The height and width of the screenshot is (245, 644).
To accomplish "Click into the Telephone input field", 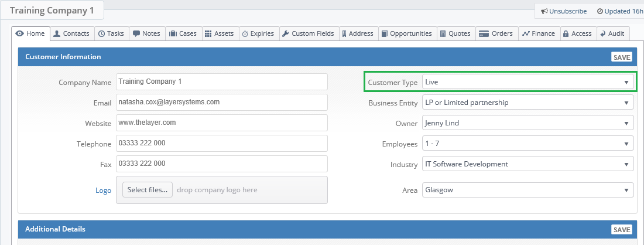I will [x=222, y=144].
